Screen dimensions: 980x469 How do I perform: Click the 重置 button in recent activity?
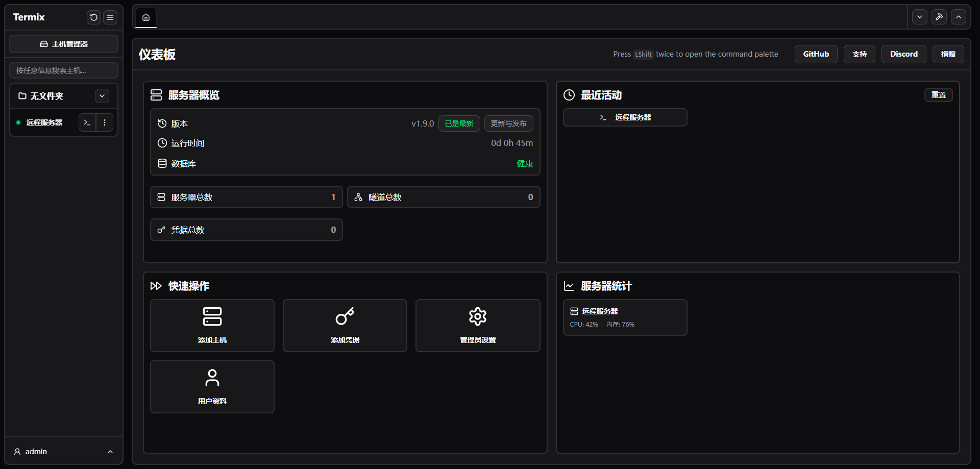click(938, 95)
